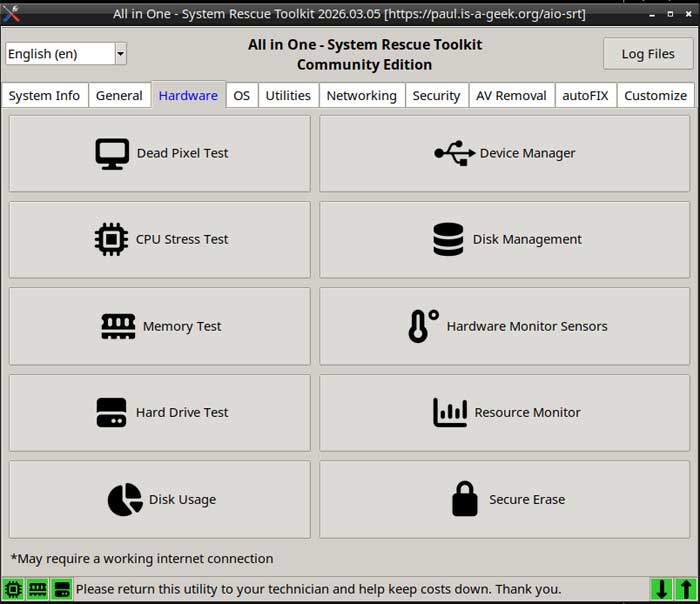Start CPU Stress Test via its label

click(x=182, y=239)
